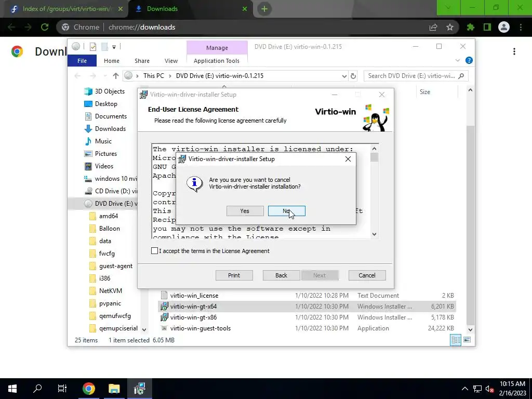Select 3D Objects in navigation pane

pos(105,91)
